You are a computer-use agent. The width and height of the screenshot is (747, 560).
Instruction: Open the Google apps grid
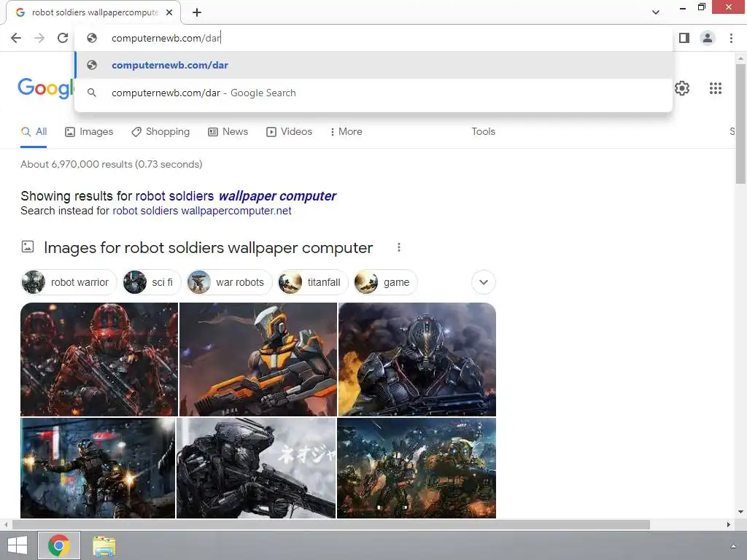[x=716, y=88]
